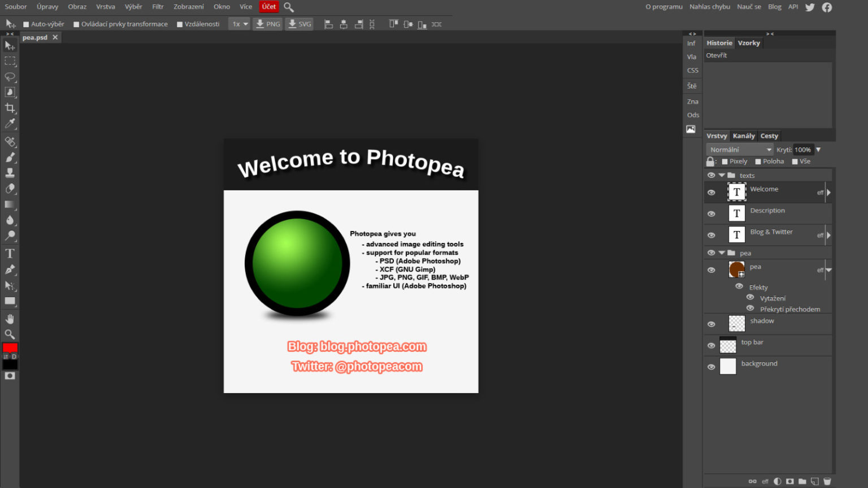Viewport: 868px width, 488px height.
Task: Select the Zoom tool
Action: (x=10, y=334)
